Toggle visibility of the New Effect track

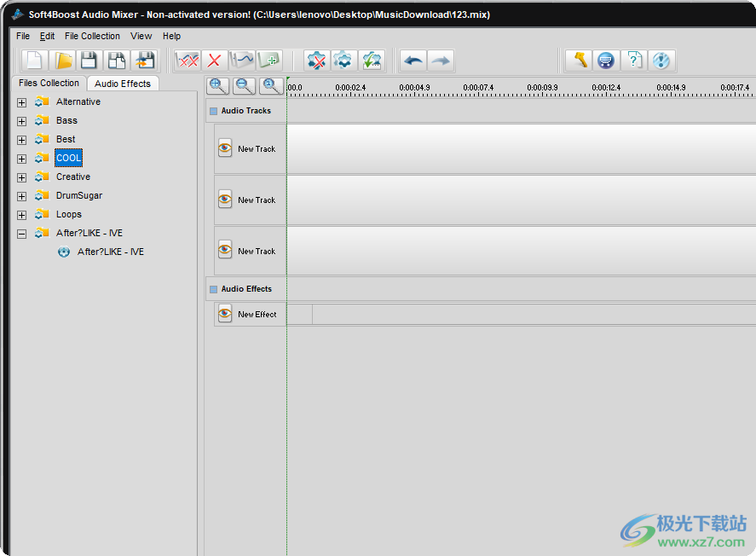coord(225,314)
